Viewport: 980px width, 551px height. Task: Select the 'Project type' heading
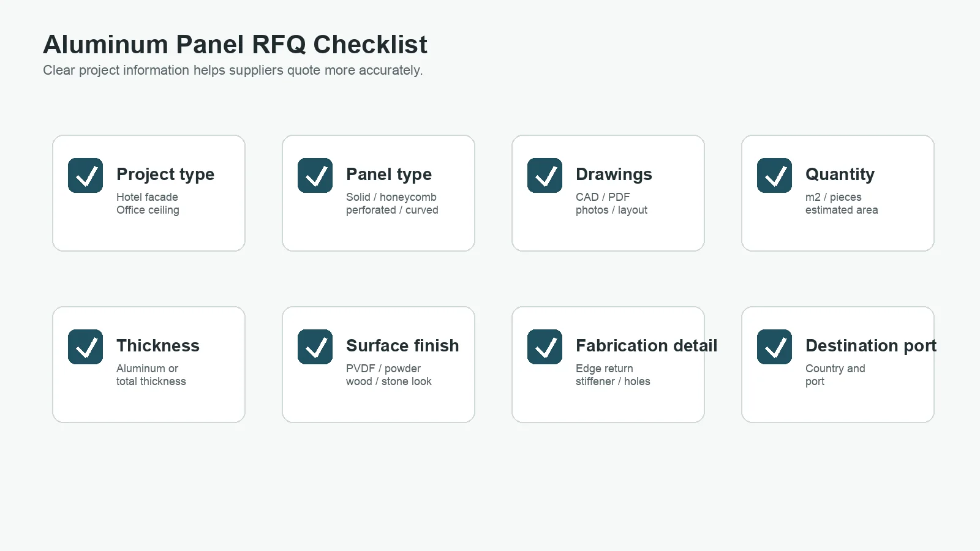point(165,174)
